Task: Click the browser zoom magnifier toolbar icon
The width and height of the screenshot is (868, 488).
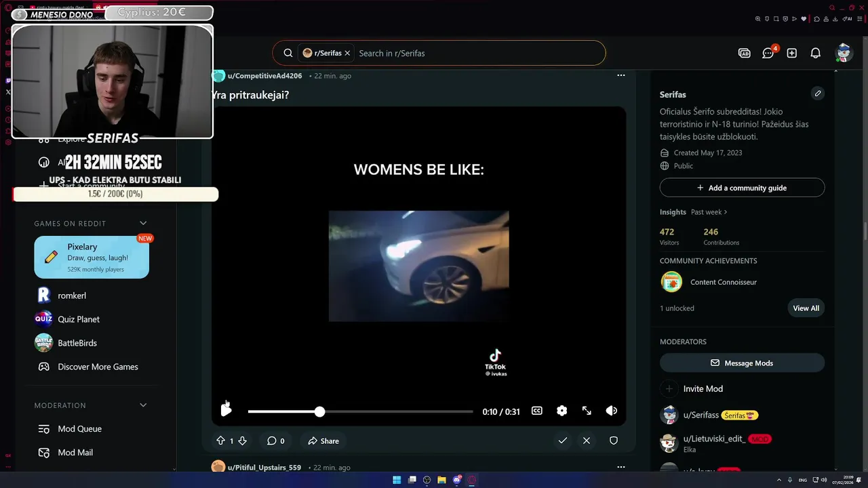Action: point(757,19)
